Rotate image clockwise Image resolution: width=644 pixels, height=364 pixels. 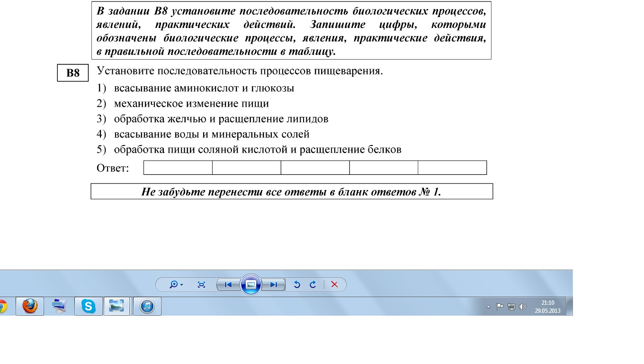pos(313,284)
